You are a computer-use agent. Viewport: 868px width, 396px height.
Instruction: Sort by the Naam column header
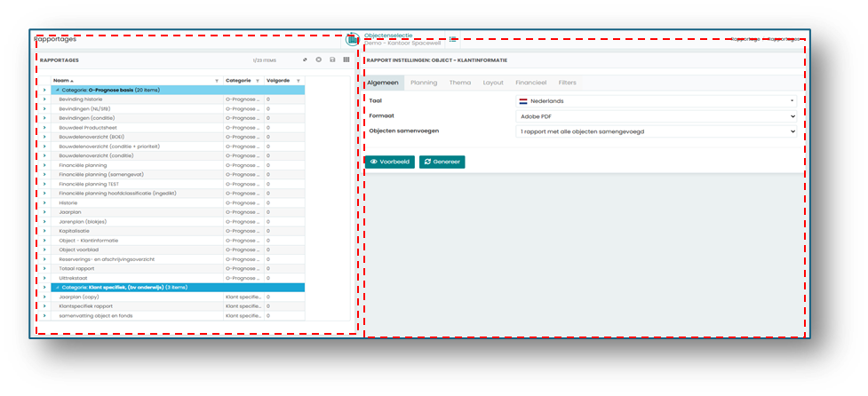pyautogui.click(x=63, y=81)
